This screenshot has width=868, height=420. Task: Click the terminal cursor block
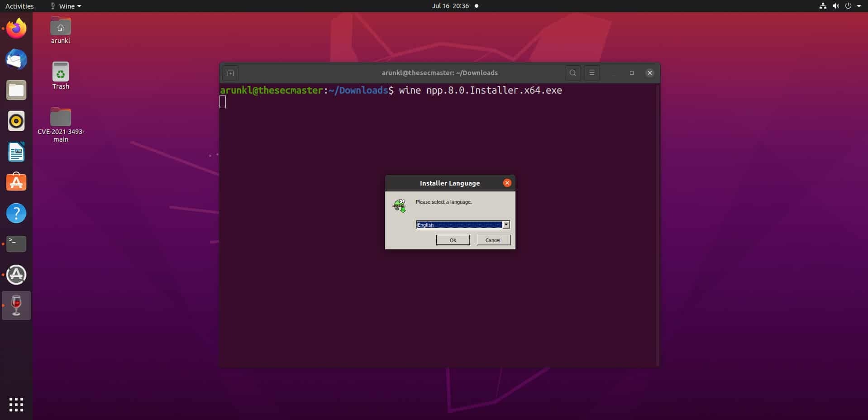223,102
